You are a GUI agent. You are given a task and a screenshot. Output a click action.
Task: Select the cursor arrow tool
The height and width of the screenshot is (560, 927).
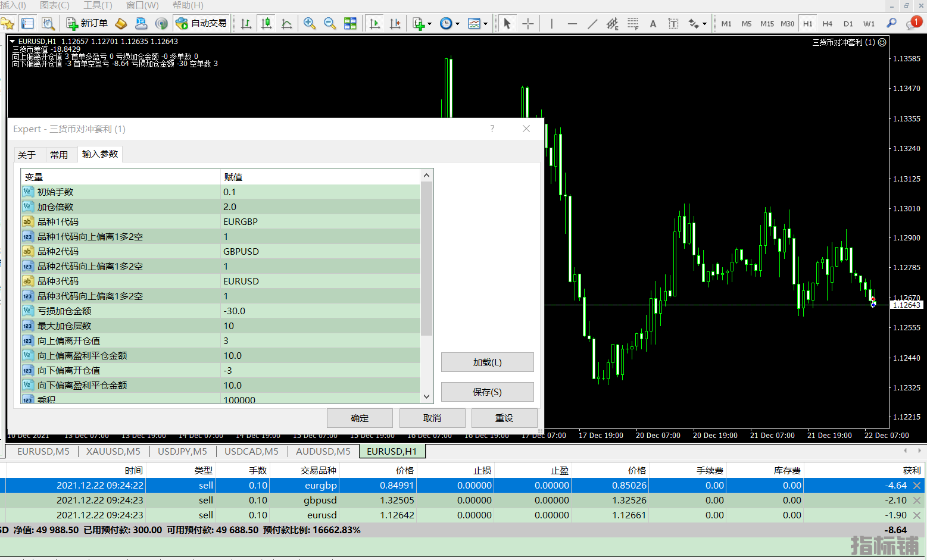point(507,23)
